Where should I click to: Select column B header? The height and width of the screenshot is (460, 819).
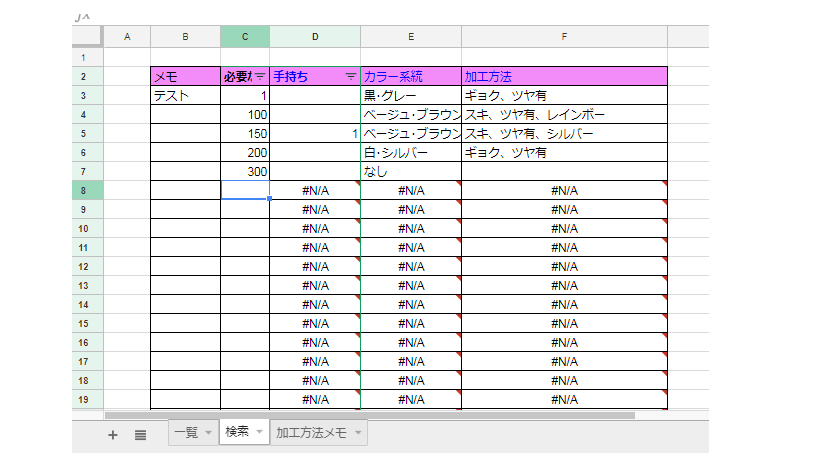[185, 37]
